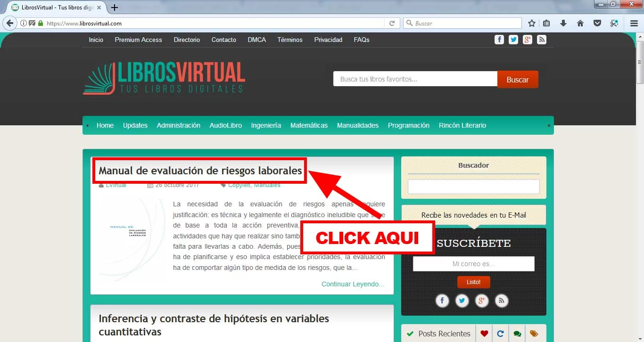This screenshot has width=644, height=342.
Task: Click RSS round icon under Suscríbete
Action: pyautogui.click(x=502, y=301)
